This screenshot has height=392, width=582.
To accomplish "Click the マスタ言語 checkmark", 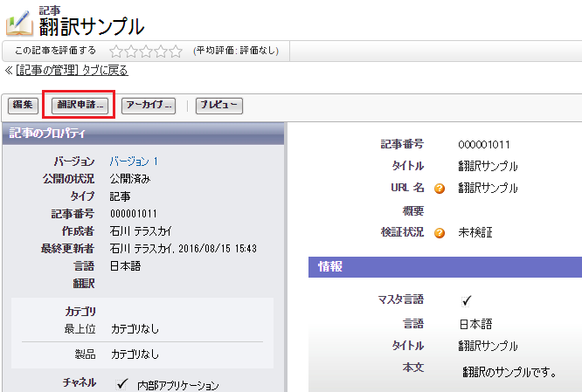I will [467, 300].
